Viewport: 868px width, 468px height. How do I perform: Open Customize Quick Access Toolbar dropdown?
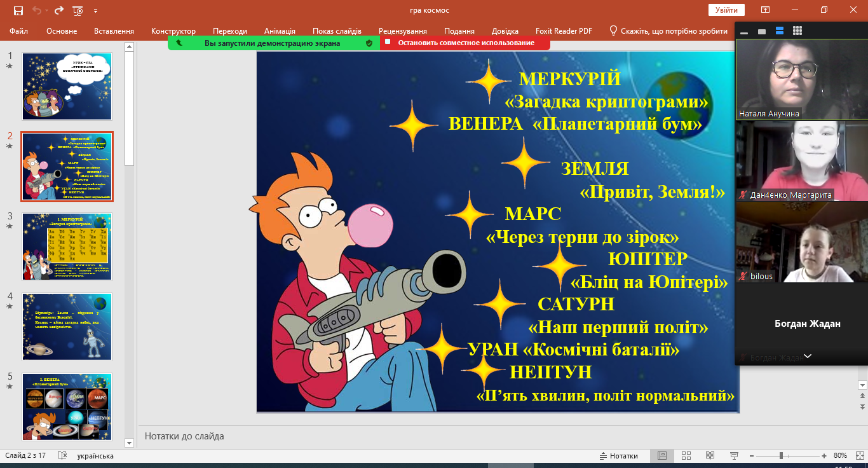tap(95, 11)
